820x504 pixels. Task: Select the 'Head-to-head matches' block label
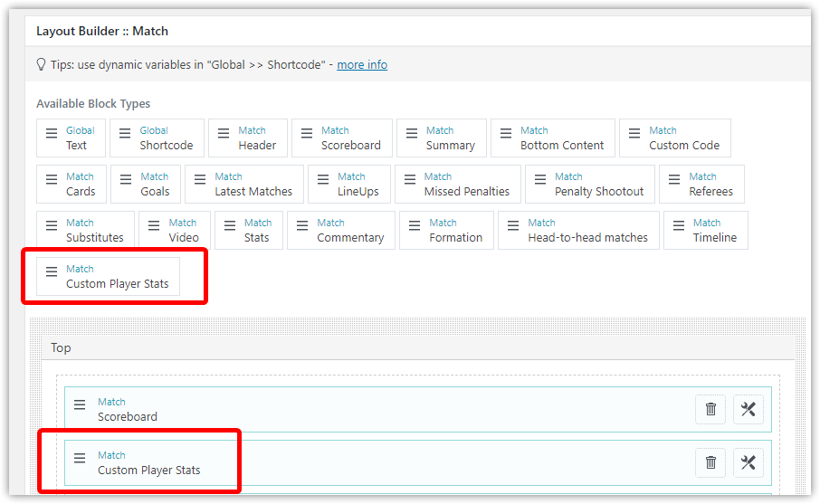tap(587, 237)
